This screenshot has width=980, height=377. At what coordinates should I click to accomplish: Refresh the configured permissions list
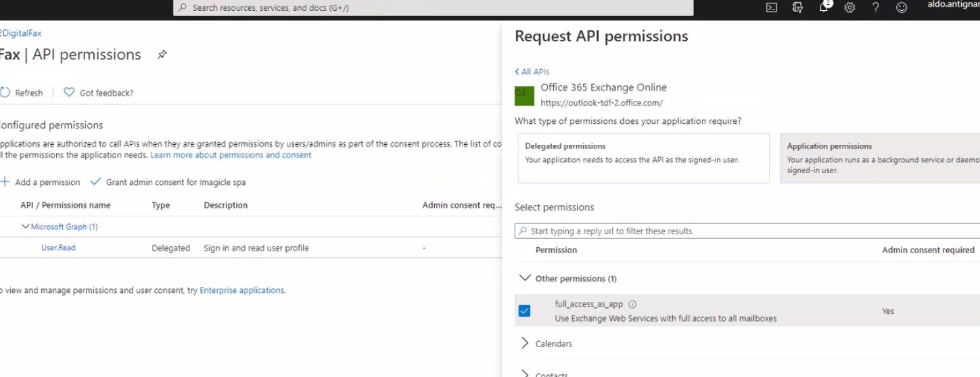(x=22, y=93)
